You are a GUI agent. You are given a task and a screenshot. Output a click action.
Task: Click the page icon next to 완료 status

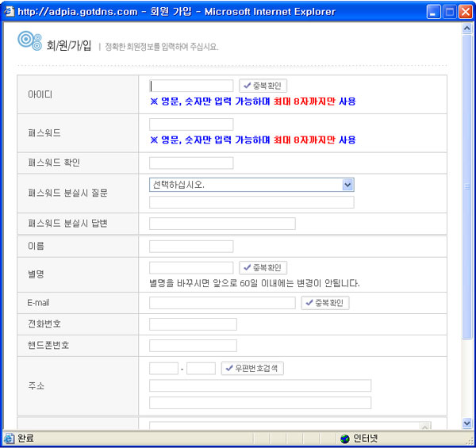click(x=10, y=438)
